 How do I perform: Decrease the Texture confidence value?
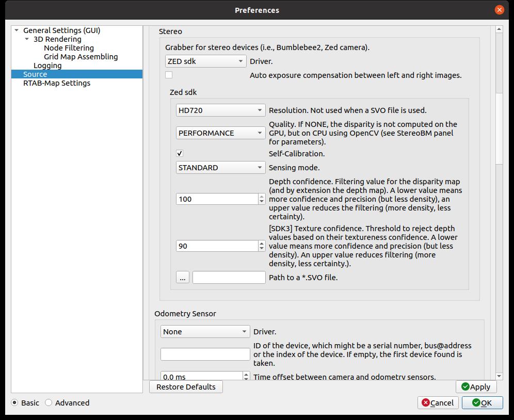pyautogui.click(x=261, y=249)
